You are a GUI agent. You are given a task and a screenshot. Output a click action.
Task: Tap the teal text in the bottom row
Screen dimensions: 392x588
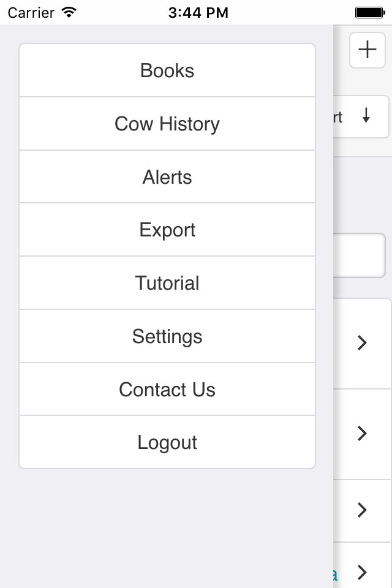(334, 574)
